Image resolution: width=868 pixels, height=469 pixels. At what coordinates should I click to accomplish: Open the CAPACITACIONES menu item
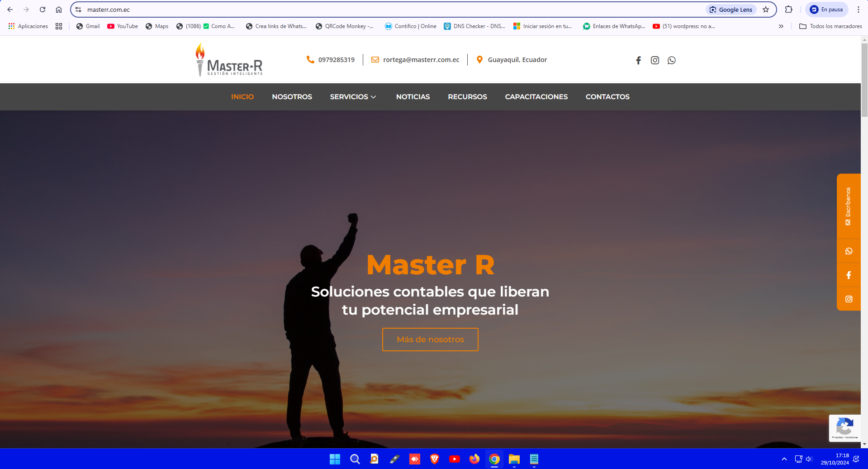[536, 97]
